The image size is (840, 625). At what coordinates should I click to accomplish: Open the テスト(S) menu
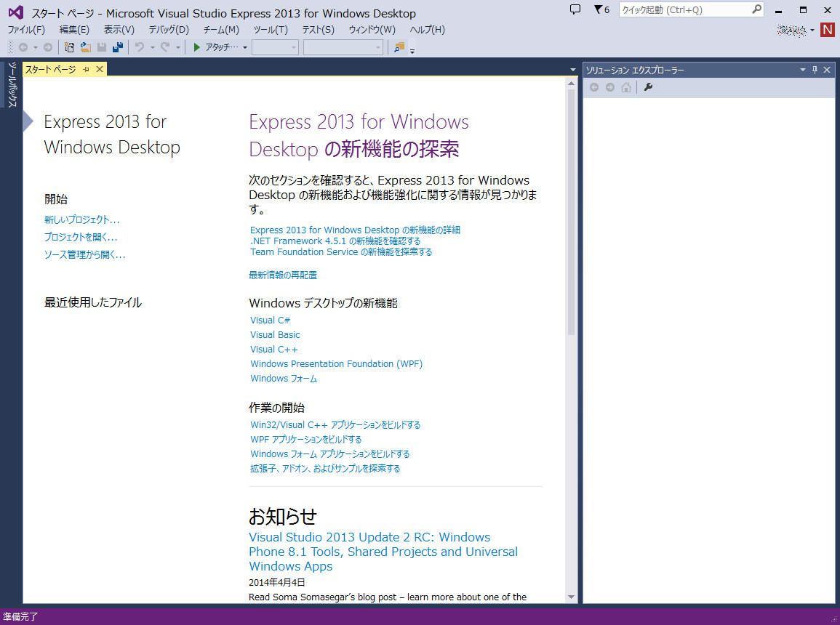click(x=319, y=29)
